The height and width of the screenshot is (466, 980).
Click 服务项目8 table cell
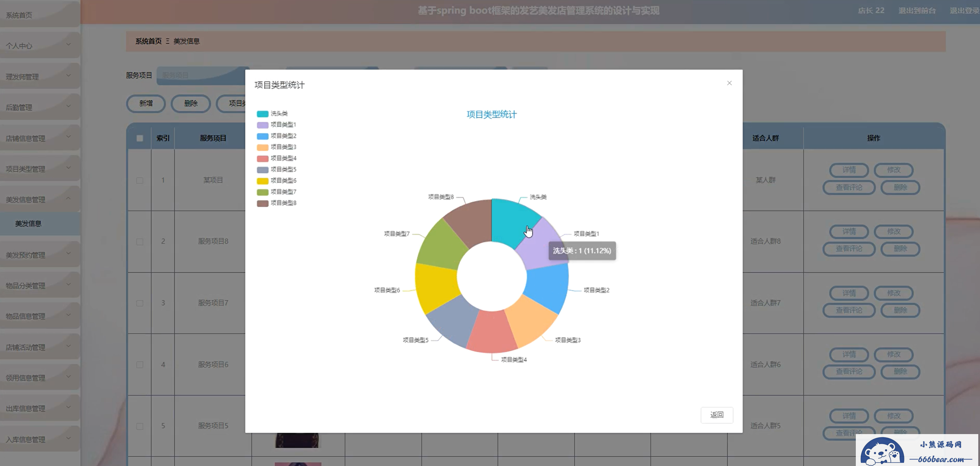[x=213, y=241]
